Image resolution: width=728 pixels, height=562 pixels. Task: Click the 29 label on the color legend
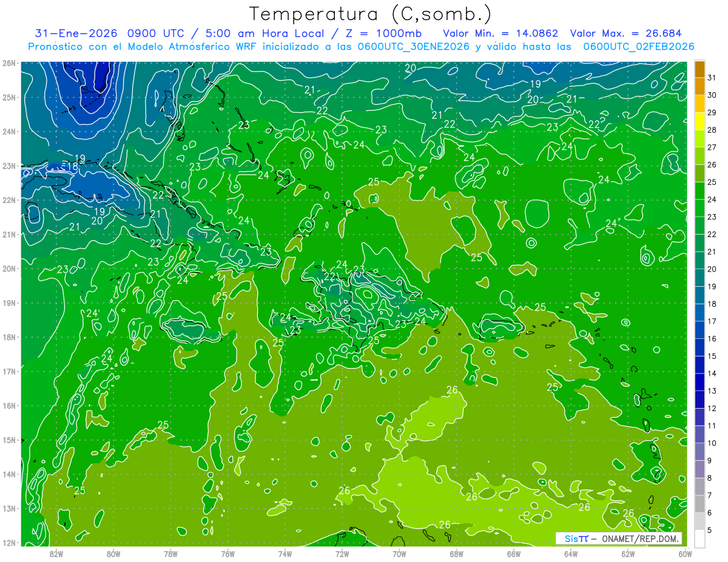712,113
